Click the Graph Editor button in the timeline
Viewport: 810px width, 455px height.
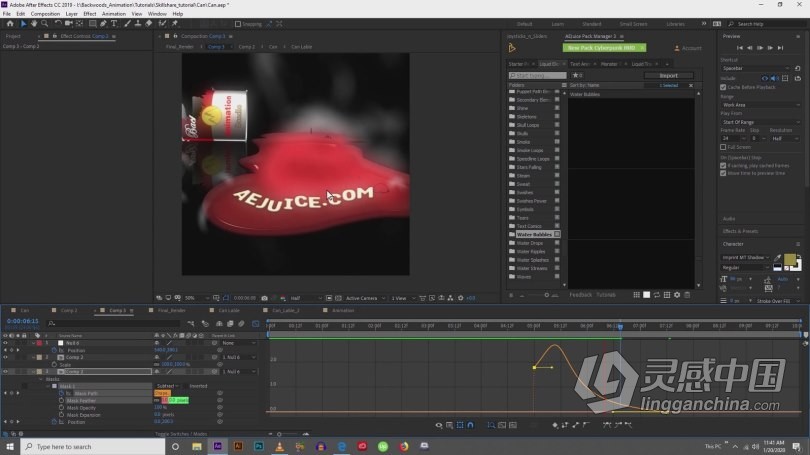[256, 323]
